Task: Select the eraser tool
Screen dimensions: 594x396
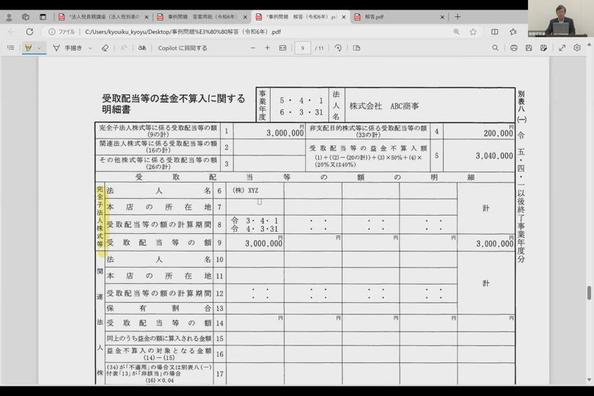Action: click(x=105, y=48)
